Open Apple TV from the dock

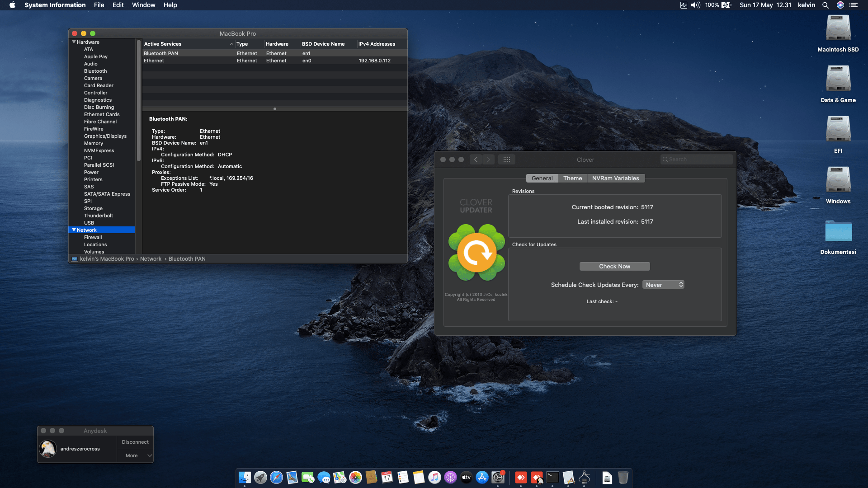tap(466, 477)
